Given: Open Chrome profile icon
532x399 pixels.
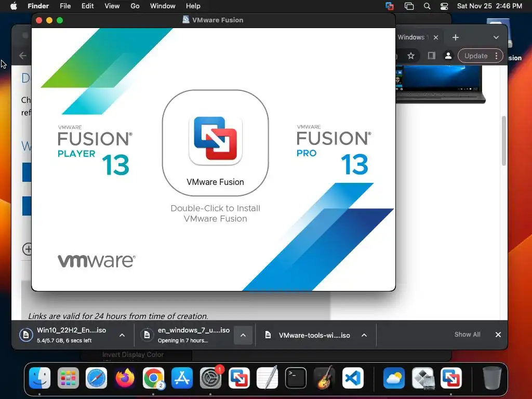Looking at the screenshot, I should [448, 56].
